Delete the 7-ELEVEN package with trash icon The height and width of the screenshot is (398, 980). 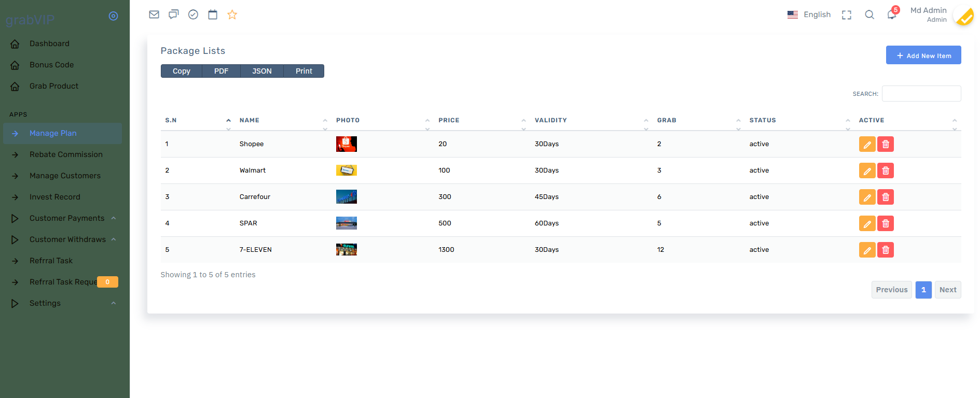click(x=886, y=250)
